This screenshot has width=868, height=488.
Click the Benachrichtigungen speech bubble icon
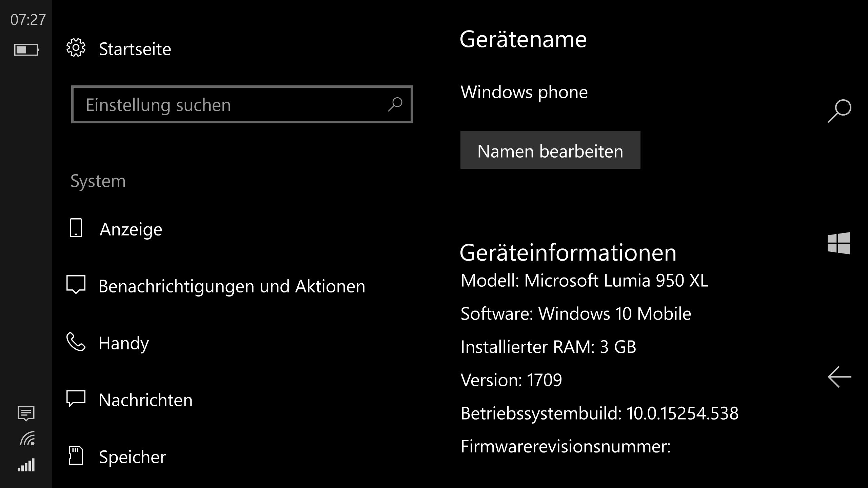(x=76, y=285)
